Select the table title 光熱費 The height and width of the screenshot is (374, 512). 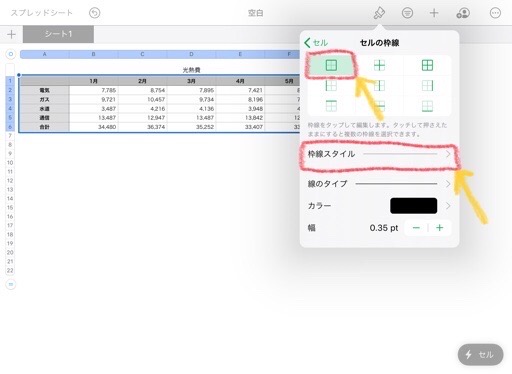pyautogui.click(x=191, y=70)
